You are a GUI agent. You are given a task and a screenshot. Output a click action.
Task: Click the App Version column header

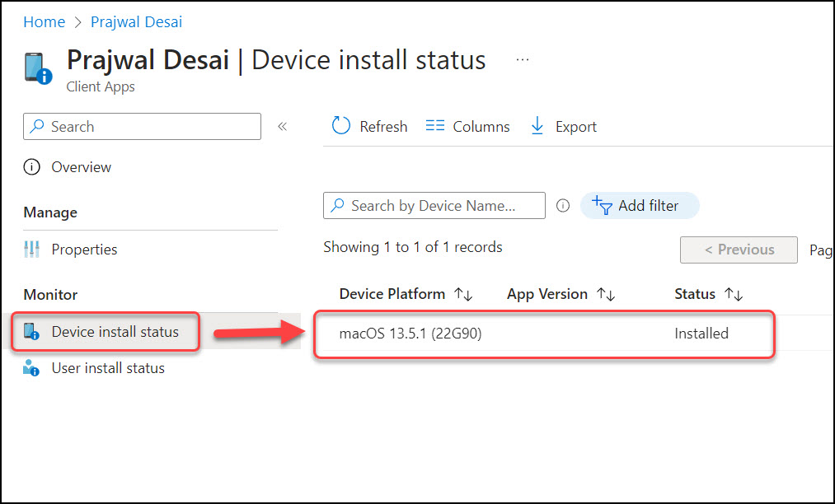[x=547, y=294]
